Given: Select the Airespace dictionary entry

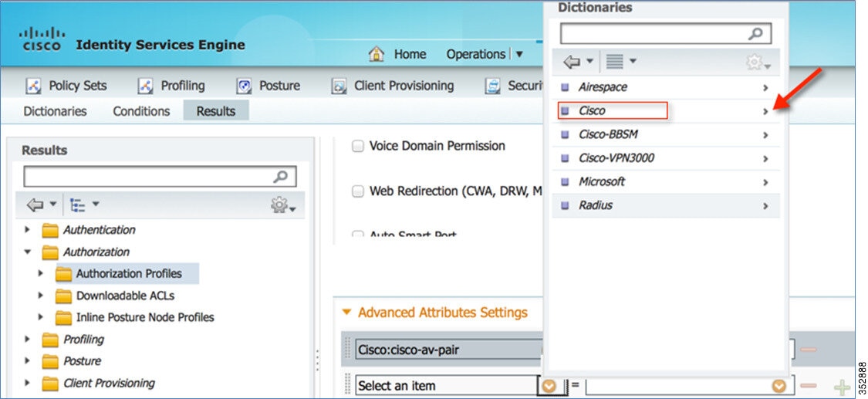Looking at the screenshot, I should [x=666, y=87].
